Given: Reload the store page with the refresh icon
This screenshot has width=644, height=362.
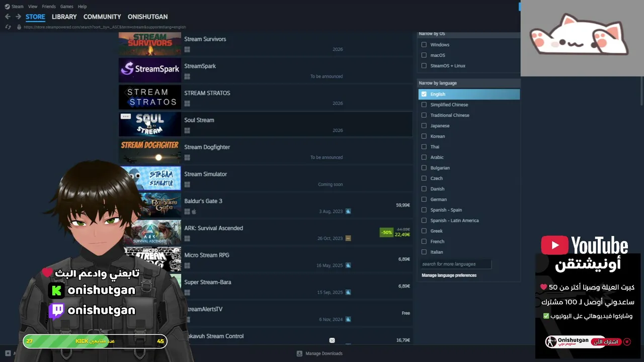Looking at the screenshot, I should (8, 27).
